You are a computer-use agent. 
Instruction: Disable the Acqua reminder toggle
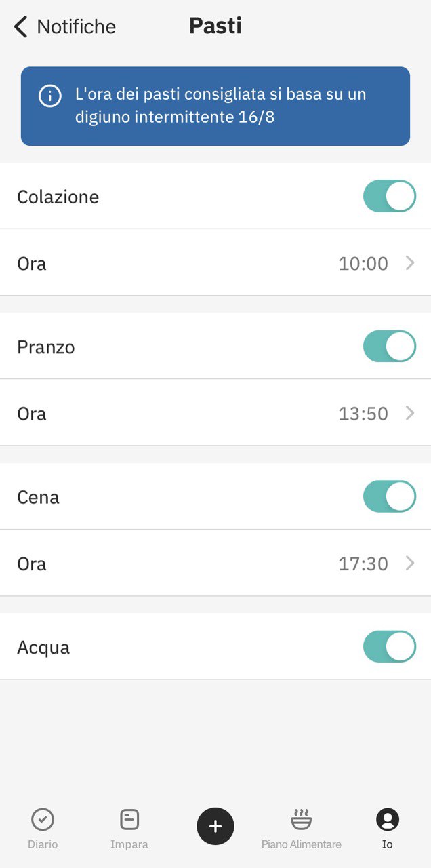(x=390, y=647)
